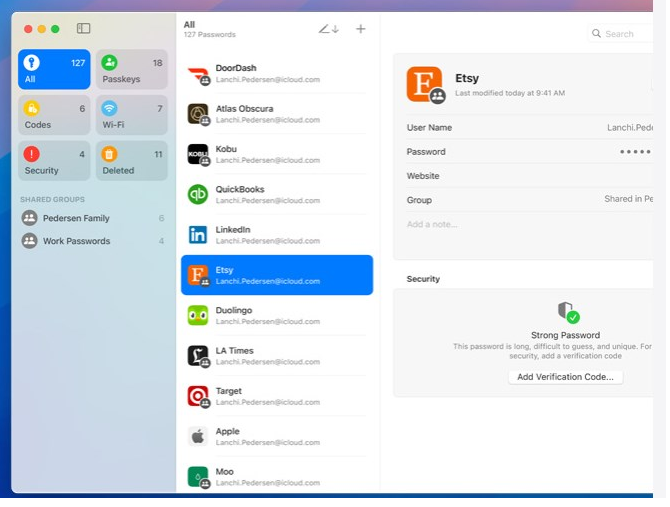Click the Last modified today text
Image resolution: width=670 pixels, height=507 pixels.
pos(510,93)
